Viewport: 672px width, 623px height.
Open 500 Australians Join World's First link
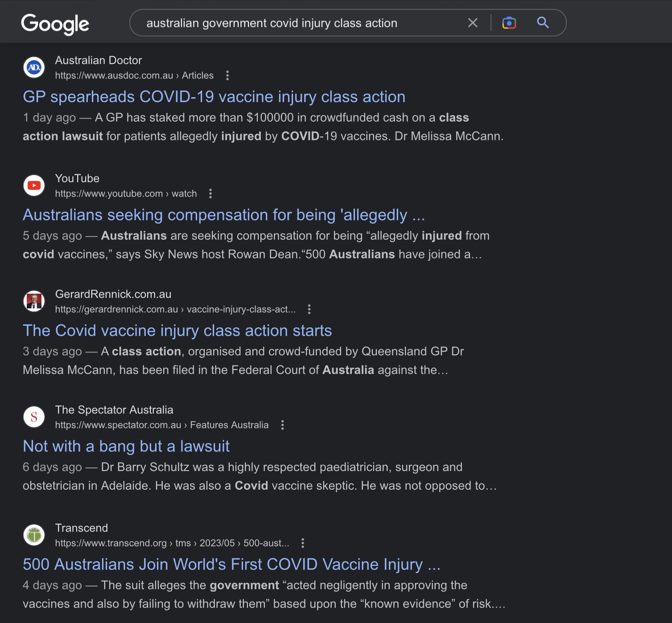[x=231, y=565]
